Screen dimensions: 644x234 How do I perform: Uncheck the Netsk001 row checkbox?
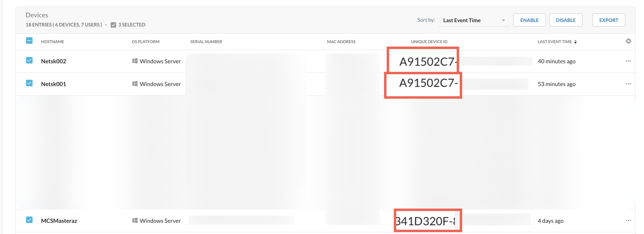click(x=29, y=83)
